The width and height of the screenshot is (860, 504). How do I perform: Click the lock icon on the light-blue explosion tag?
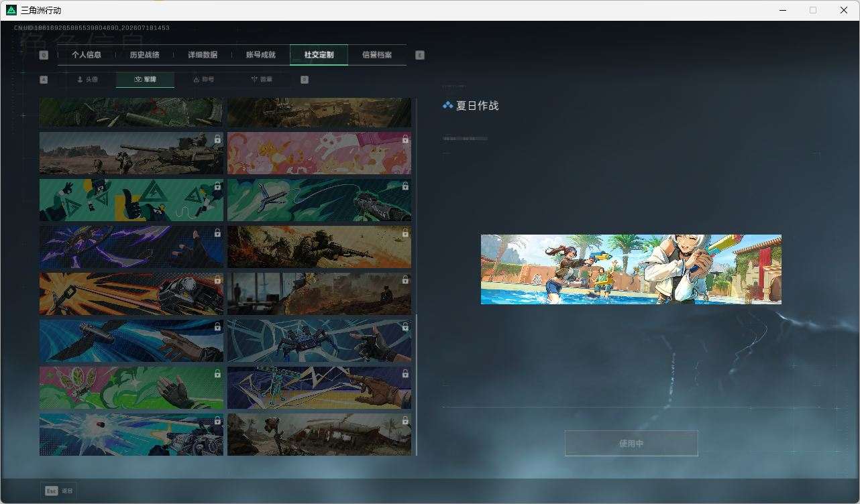pos(217,421)
